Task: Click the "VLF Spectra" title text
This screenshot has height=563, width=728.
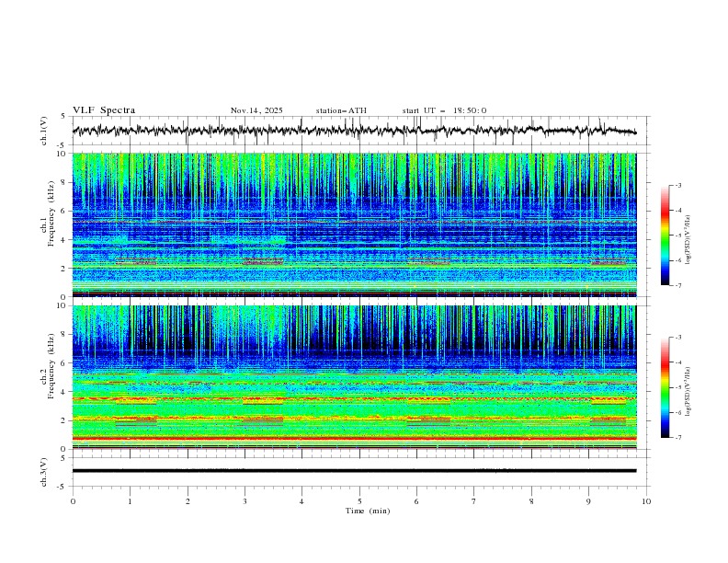Action: point(104,110)
